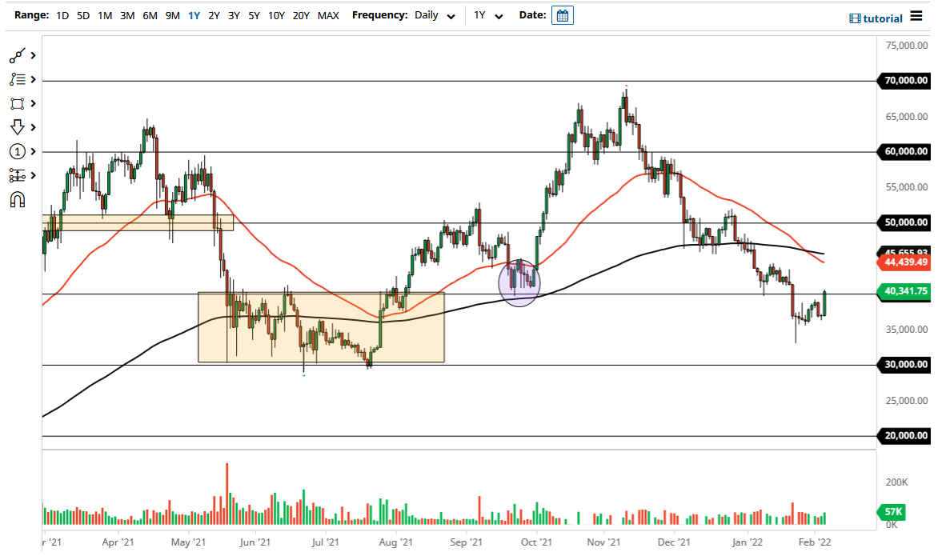Open the calendar date picker icon
The height and width of the screenshot is (560, 942).
point(562,14)
